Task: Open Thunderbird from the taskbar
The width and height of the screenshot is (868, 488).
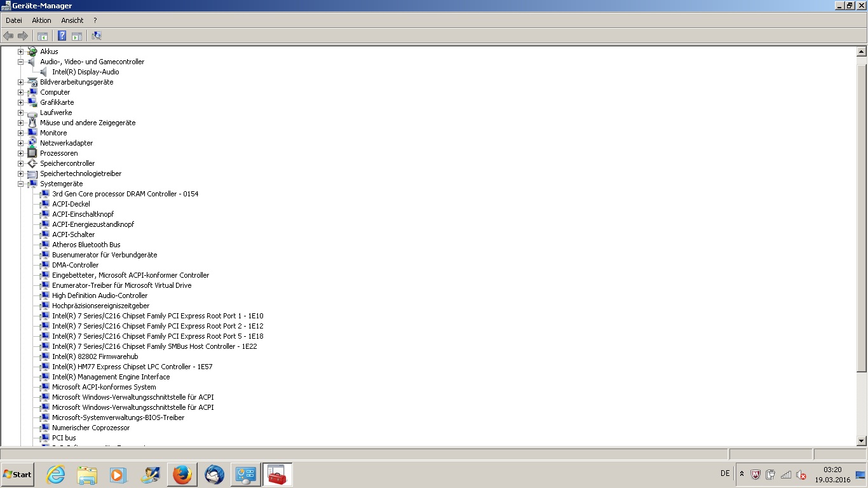Action: (x=214, y=475)
